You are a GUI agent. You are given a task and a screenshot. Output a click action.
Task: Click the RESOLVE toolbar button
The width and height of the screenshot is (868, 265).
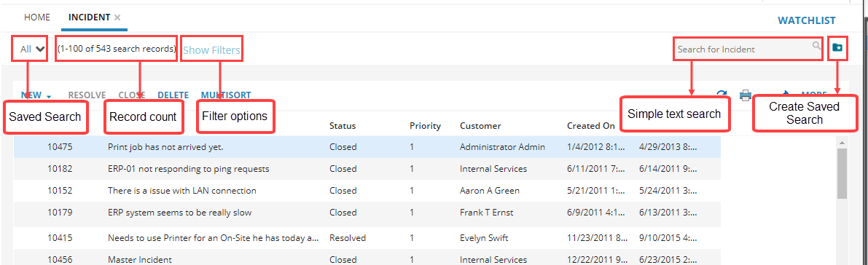pyautogui.click(x=87, y=95)
